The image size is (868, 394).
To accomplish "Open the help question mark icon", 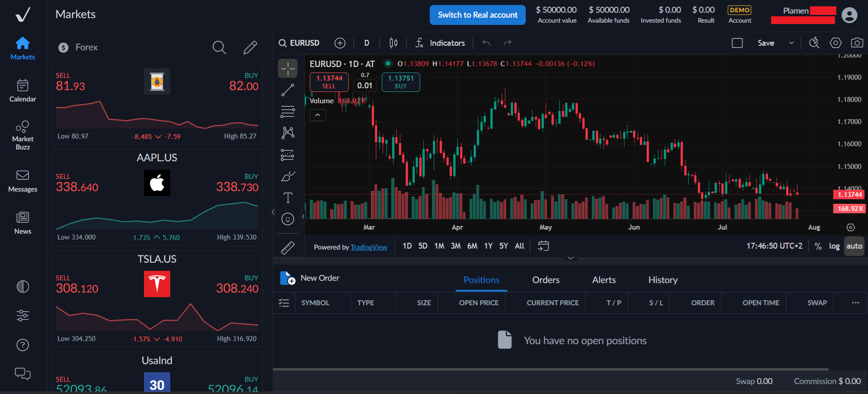I will 23,345.
